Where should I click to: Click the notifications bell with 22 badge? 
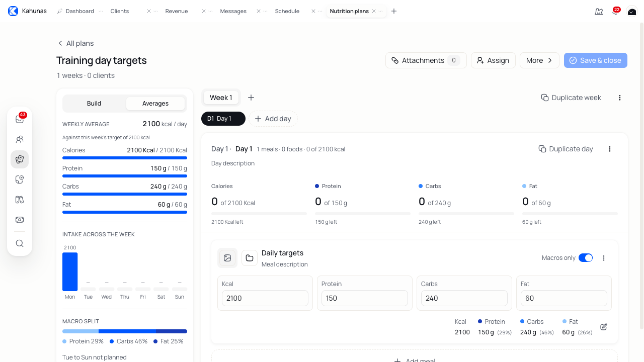615,11
